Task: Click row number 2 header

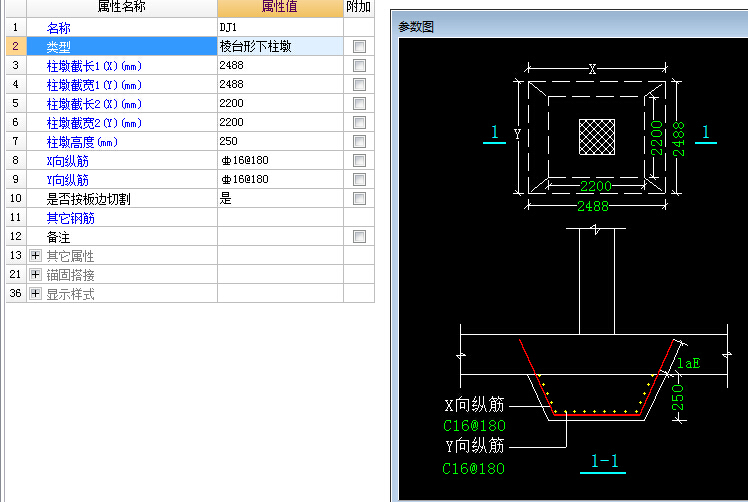Action: [x=16, y=46]
